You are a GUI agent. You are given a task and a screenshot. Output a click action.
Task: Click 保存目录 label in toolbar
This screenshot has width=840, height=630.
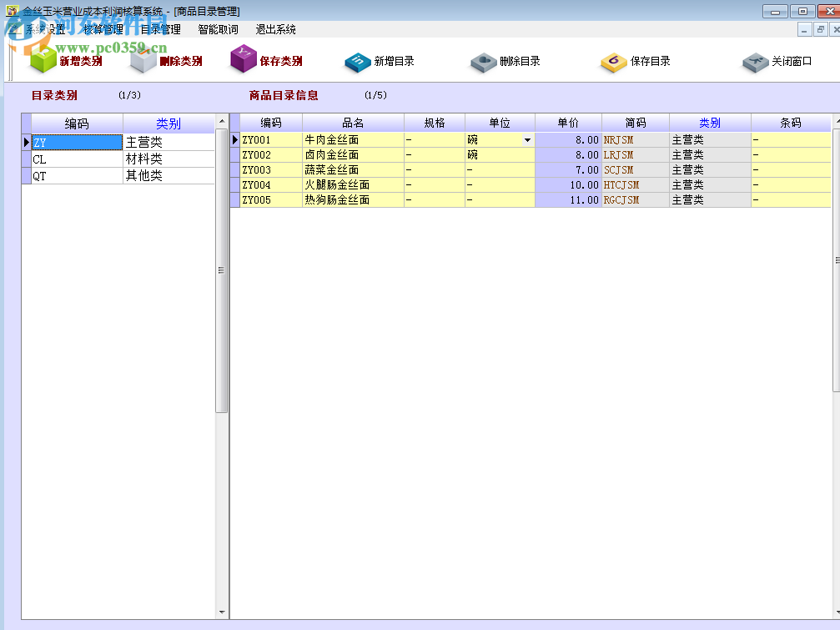click(651, 61)
